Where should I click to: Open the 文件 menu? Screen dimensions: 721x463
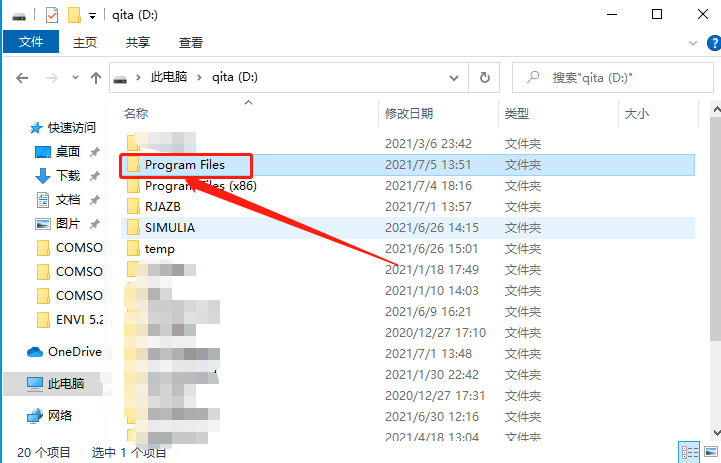point(31,42)
